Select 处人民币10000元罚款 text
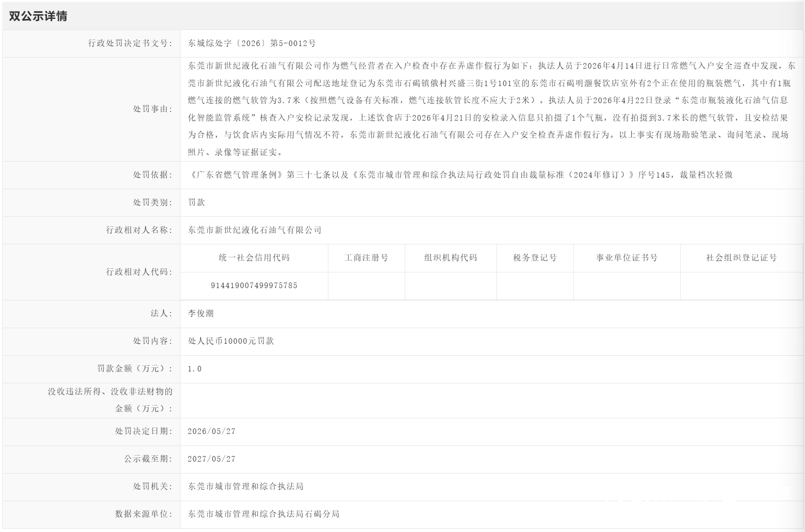 [231, 341]
